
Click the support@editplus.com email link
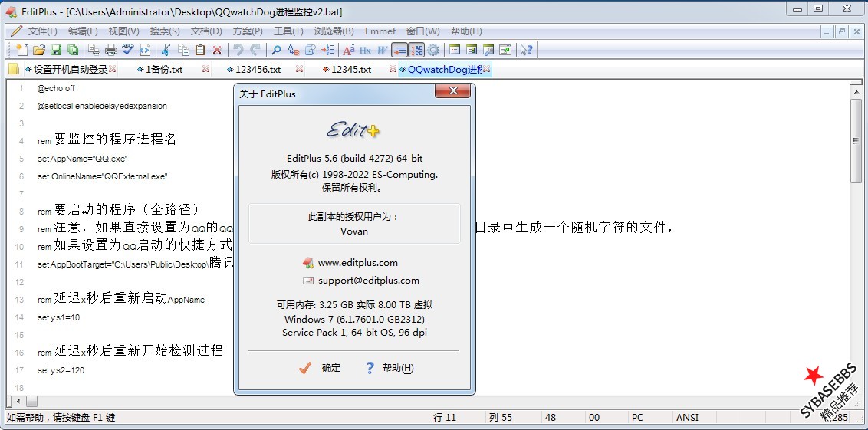point(369,281)
